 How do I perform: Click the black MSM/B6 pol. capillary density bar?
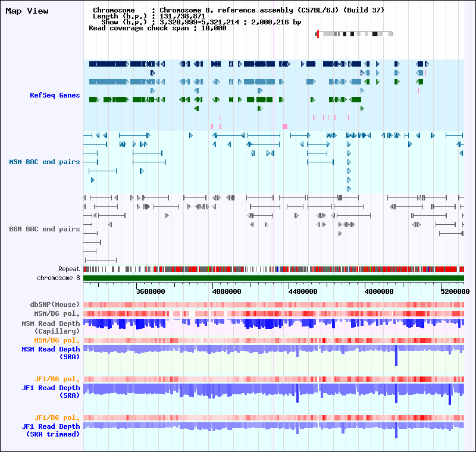(x=274, y=313)
